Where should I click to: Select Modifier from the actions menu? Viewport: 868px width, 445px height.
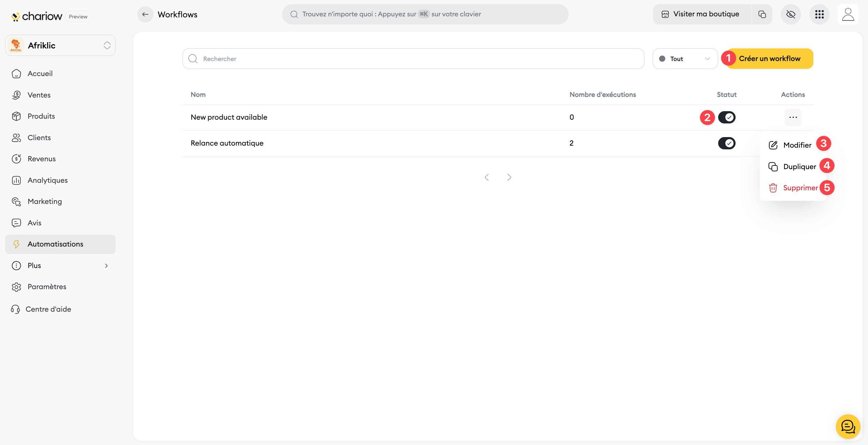(x=797, y=145)
